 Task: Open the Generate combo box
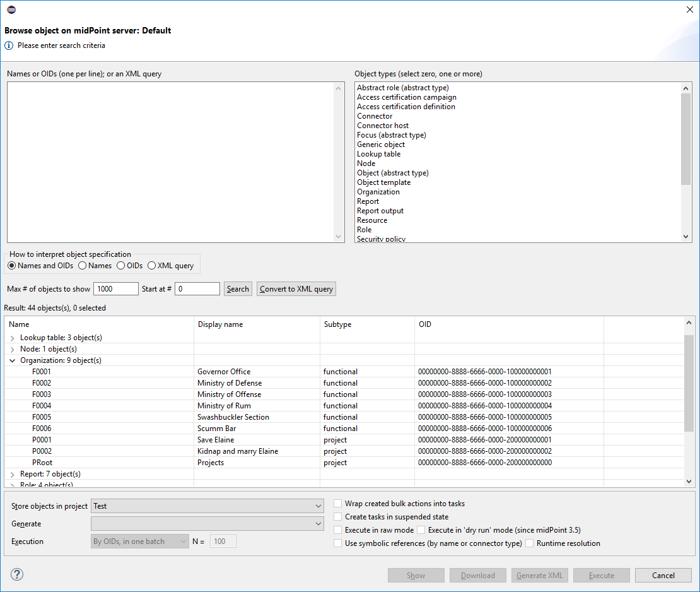coord(207,524)
